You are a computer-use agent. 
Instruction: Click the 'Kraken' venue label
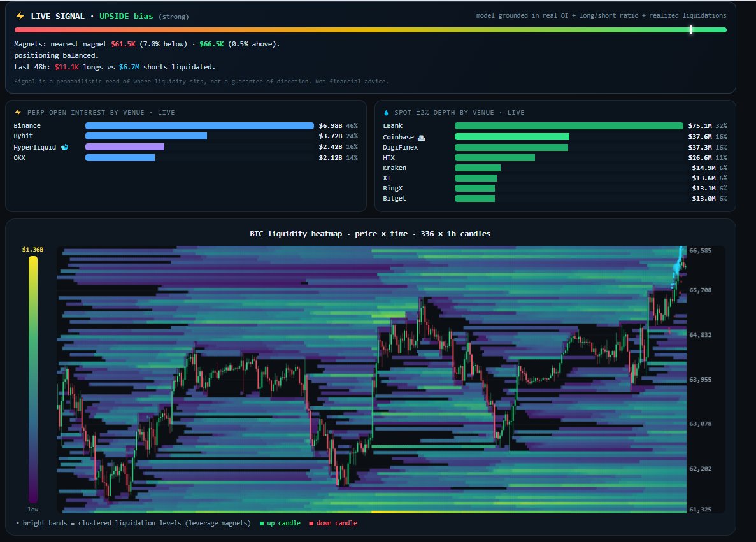point(394,168)
